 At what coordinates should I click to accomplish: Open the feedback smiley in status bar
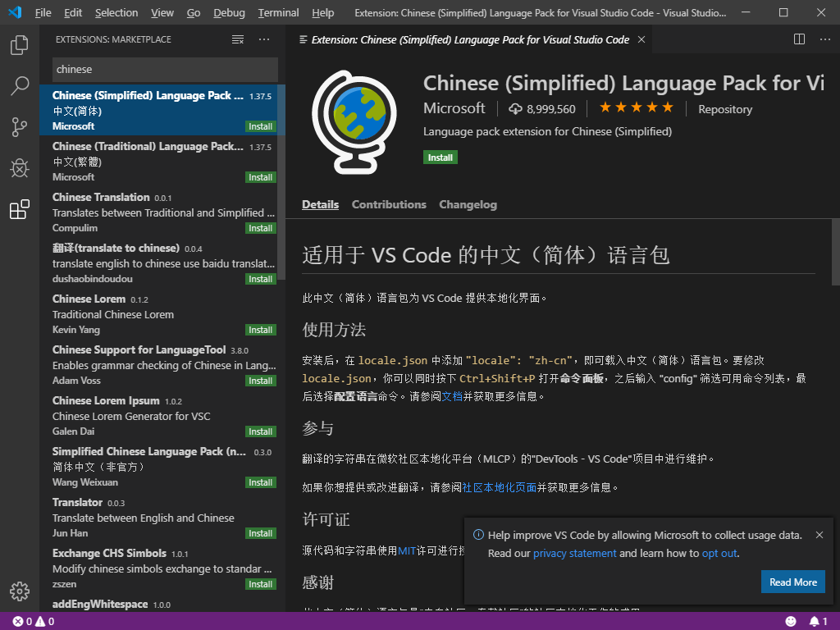click(x=791, y=622)
